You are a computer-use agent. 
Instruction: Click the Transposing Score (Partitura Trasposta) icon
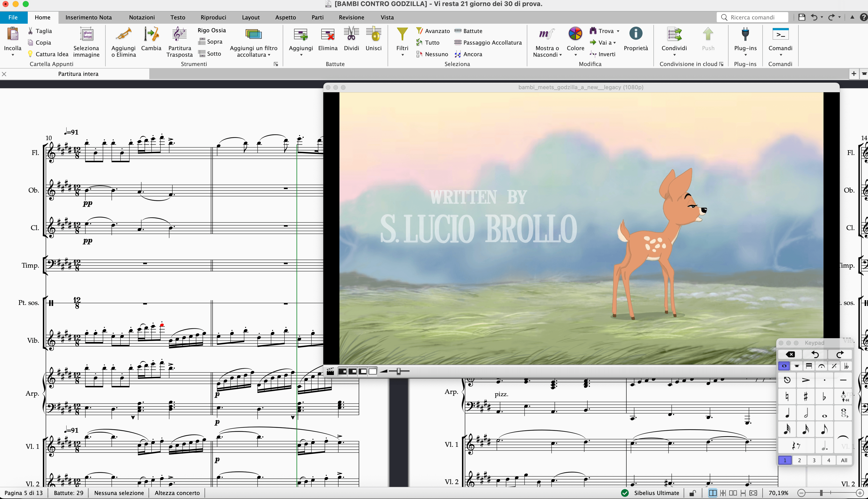(179, 35)
